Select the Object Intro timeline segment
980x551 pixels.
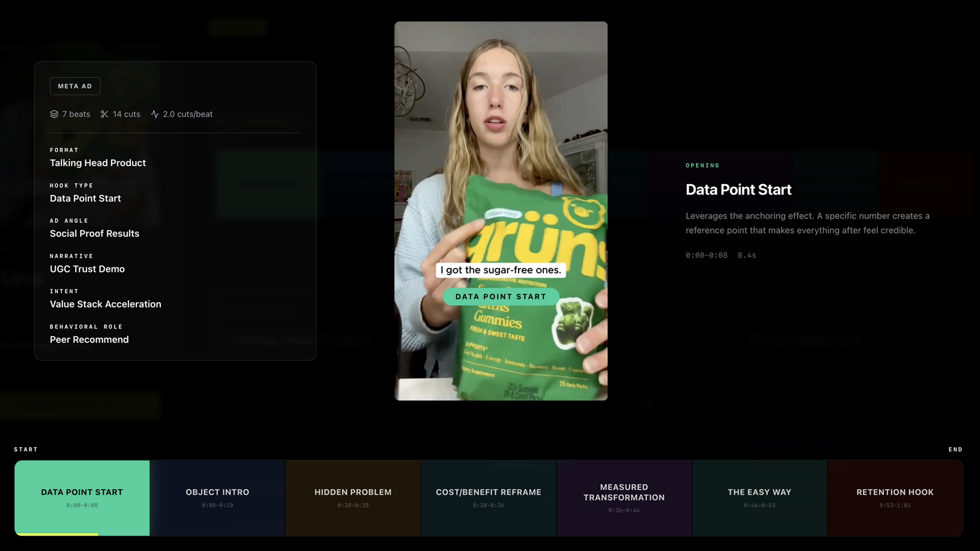[x=217, y=498]
